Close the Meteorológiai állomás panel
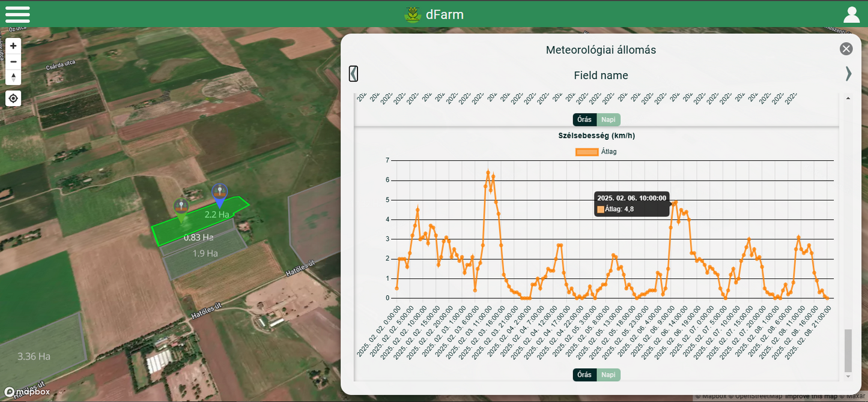The height and width of the screenshot is (402, 868). click(846, 49)
